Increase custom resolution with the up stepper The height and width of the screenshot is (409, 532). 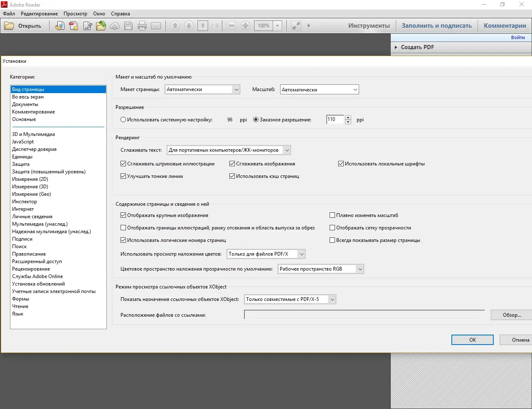348,117
